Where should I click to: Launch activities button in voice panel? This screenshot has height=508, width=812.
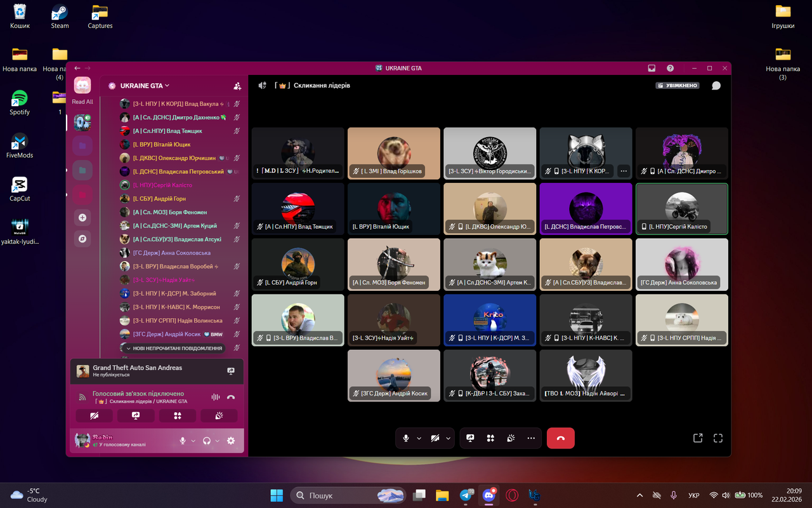178,416
